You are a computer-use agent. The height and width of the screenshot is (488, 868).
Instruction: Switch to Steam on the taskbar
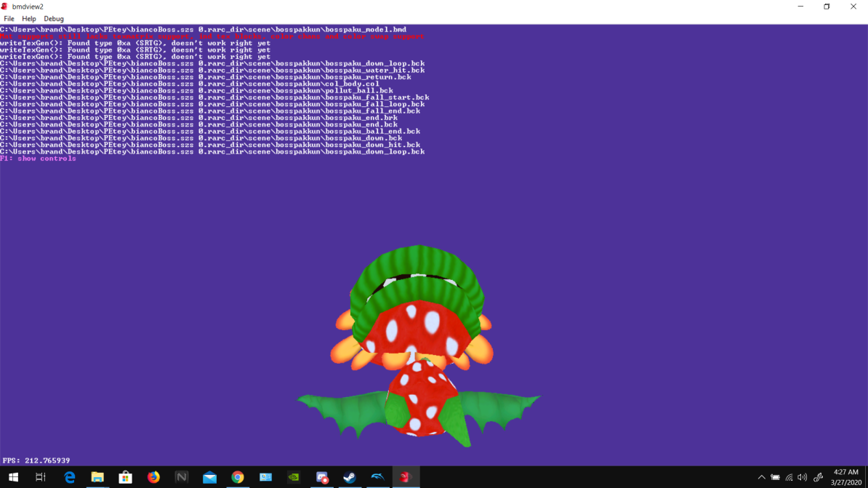coord(350,477)
